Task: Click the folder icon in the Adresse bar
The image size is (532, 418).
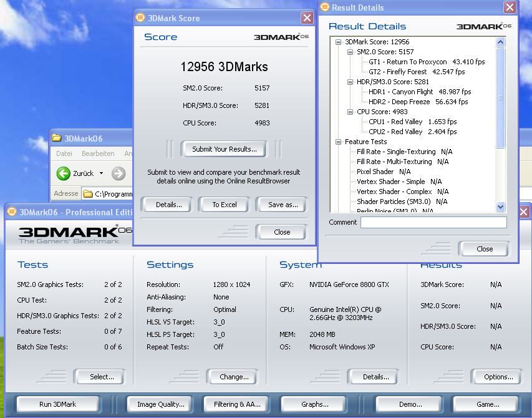Action: [88, 194]
